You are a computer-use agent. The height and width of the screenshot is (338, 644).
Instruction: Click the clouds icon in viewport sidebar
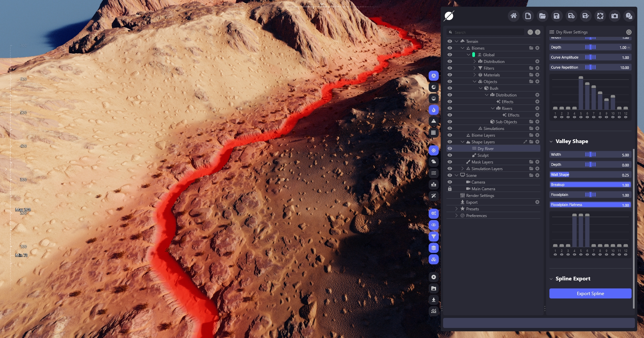434,161
